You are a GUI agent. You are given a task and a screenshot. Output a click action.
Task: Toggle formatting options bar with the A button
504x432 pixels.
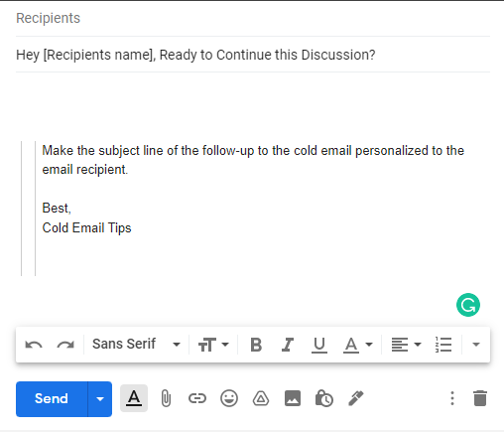pyautogui.click(x=134, y=398)
